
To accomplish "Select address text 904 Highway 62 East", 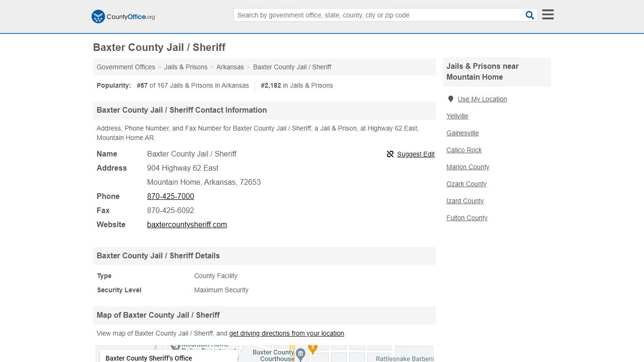I will click(x=183, y=168).
